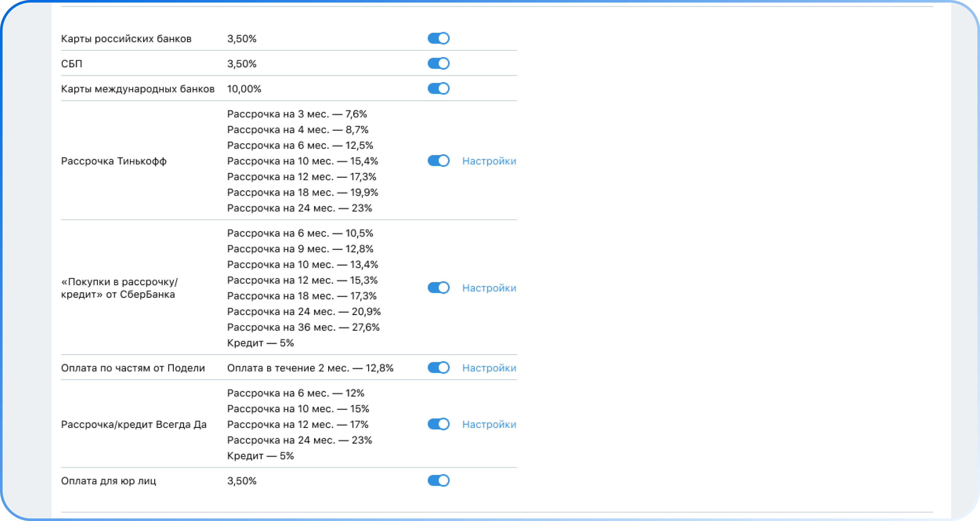The image size is (980, 521).
Task: Click the Рассрочка Тинькофф row title
Action: click(114, 161)
